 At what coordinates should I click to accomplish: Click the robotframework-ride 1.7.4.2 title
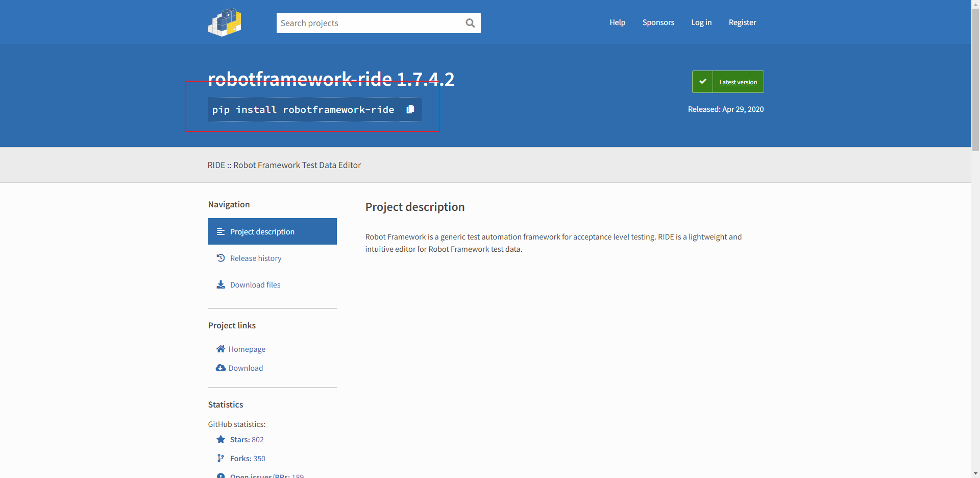331,79
